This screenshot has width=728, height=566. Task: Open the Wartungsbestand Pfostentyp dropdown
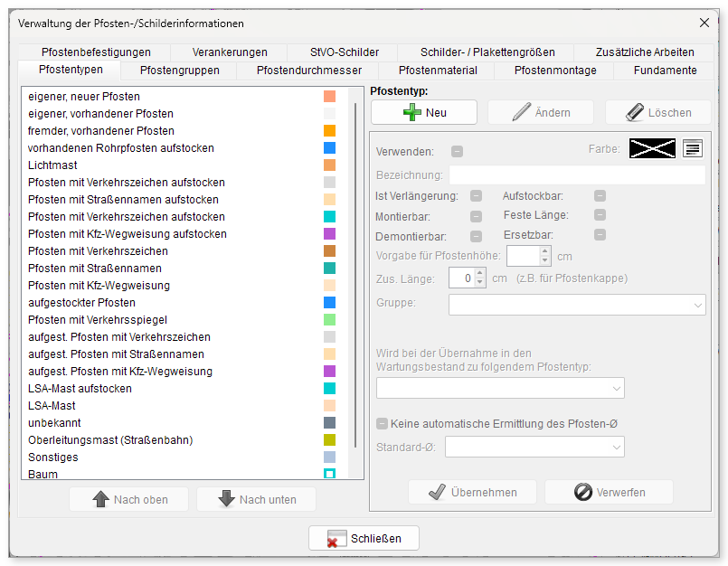click(500, 388)
